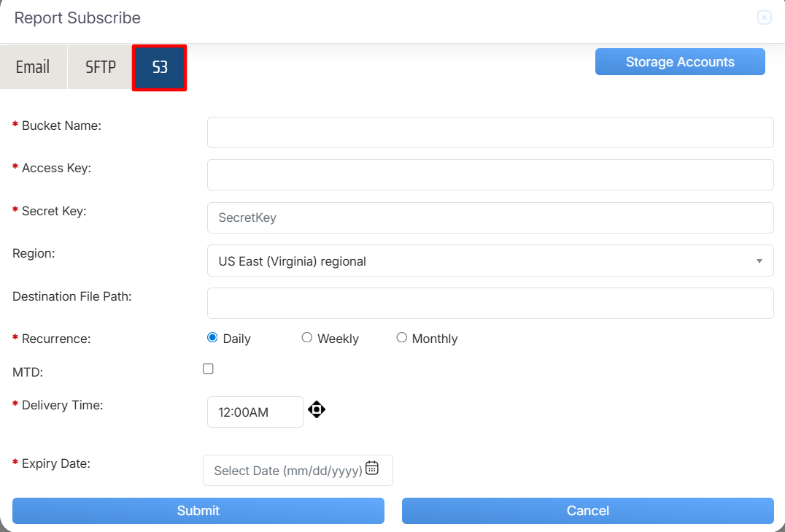Submit the report subscription
The height and width of the screenshot is (532, 785).
(x=198, y=511)
